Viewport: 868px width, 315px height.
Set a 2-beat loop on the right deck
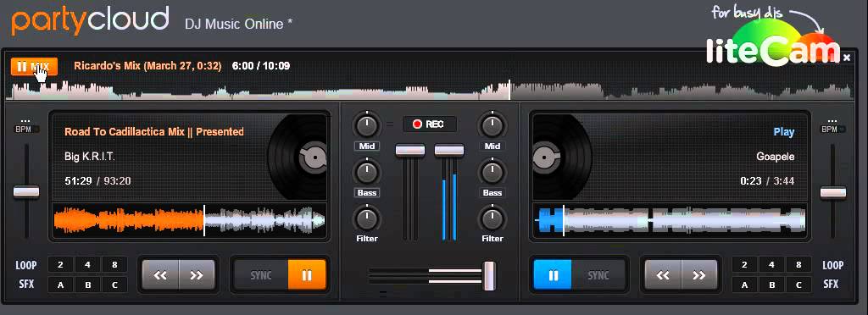(744, 265)
